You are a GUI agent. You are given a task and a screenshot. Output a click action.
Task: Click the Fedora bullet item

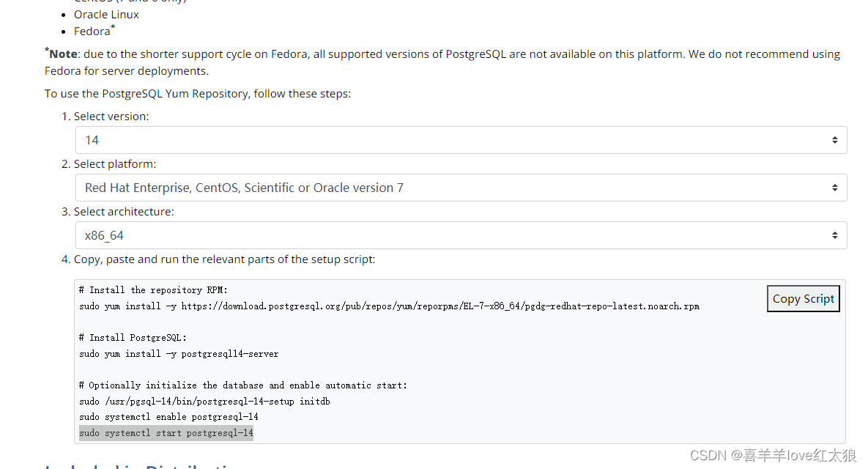pos(90,31)
